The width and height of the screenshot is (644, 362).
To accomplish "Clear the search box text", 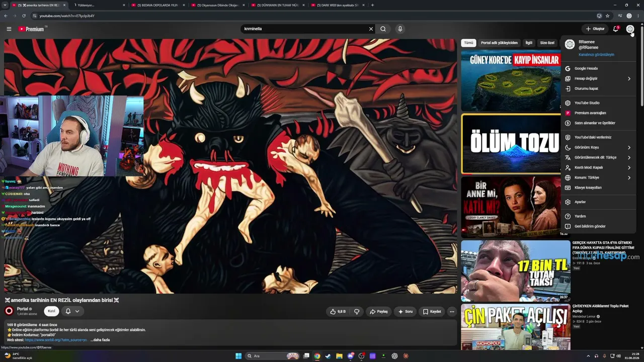I will (x=371, y=29).
